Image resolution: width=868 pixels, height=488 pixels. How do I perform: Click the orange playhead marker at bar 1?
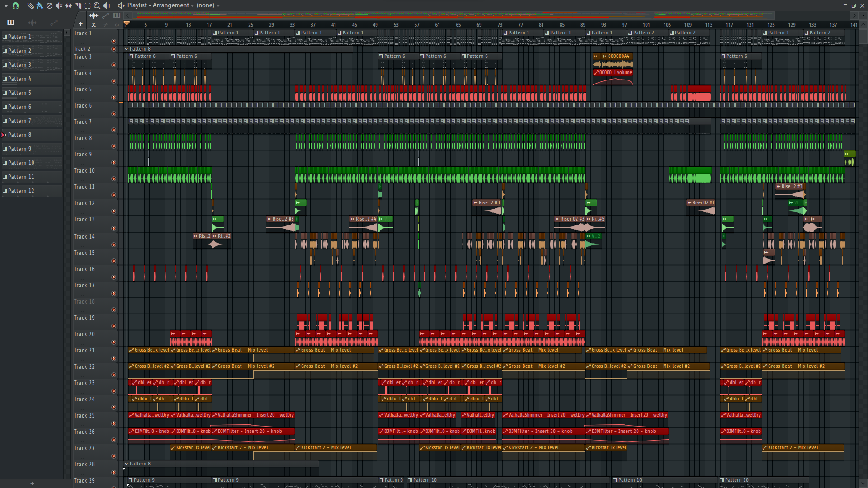point(127,23)
